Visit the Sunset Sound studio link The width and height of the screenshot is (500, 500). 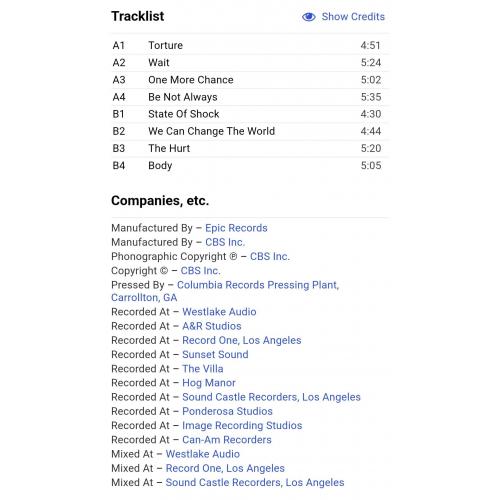coord(215,354)
